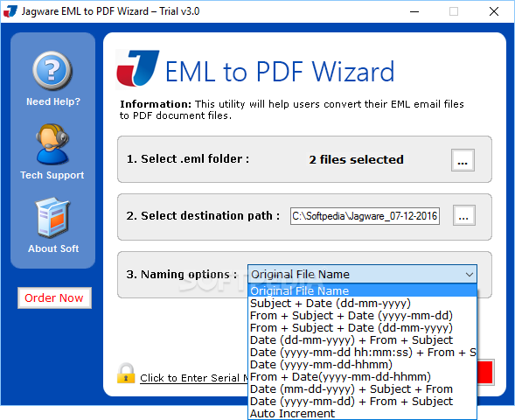Click the Naming options dropdown arrow
The height and width of the screenshot is (420, 515).
[x=470, y=275]
